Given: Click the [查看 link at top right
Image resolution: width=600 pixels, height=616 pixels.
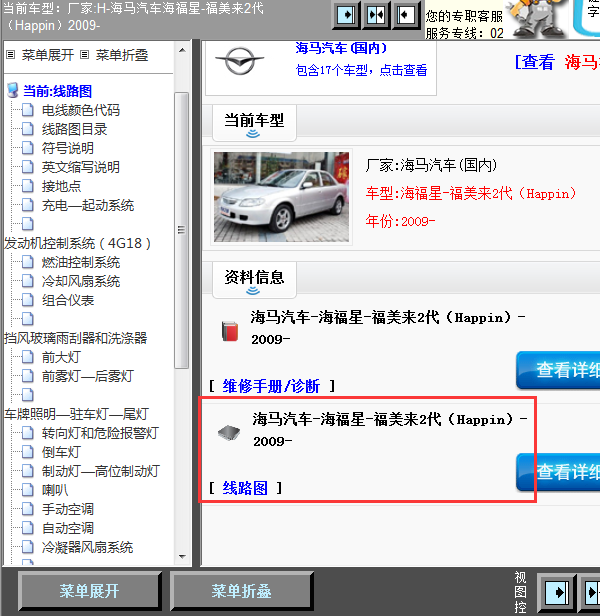Looking at the screenshot, I should 534,62.
